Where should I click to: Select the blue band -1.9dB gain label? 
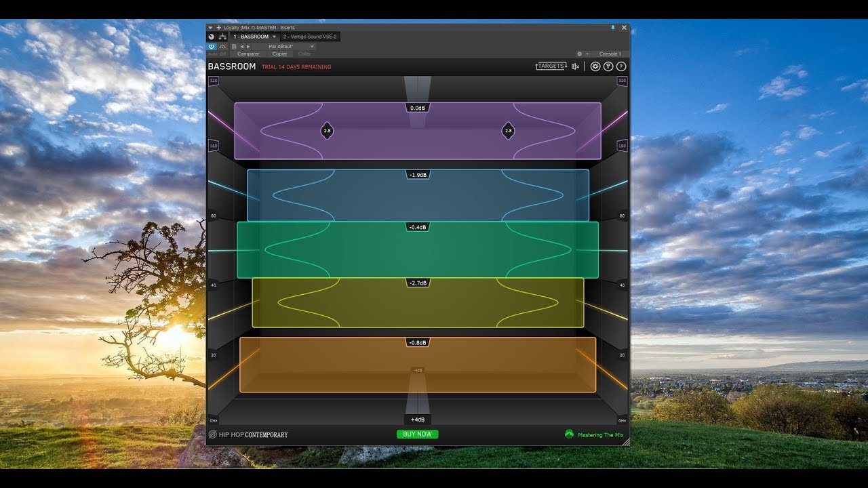418,175
